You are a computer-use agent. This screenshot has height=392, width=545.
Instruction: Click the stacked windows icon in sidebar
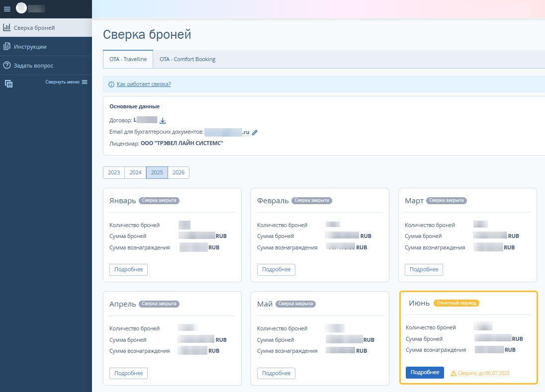click(8, 84)
